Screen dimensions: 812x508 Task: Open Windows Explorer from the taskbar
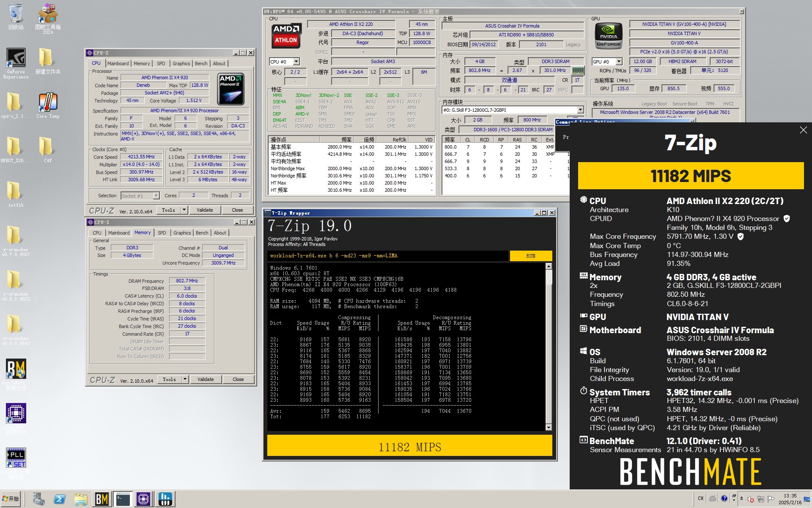click(80, 500)
